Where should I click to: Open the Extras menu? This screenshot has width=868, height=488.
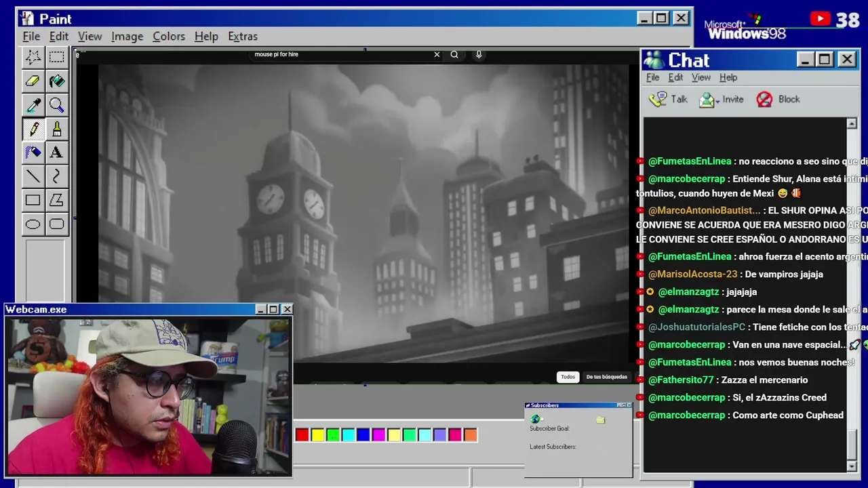tap(243, 36)
